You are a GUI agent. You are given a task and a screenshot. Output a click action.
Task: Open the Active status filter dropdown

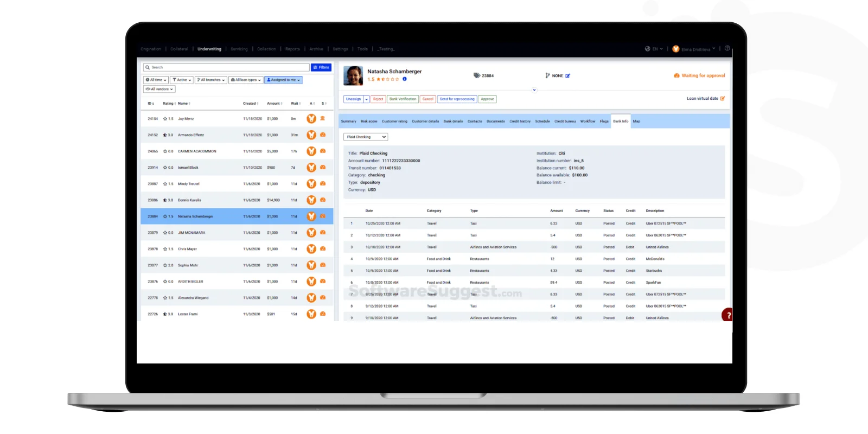(x=182, y=80)
